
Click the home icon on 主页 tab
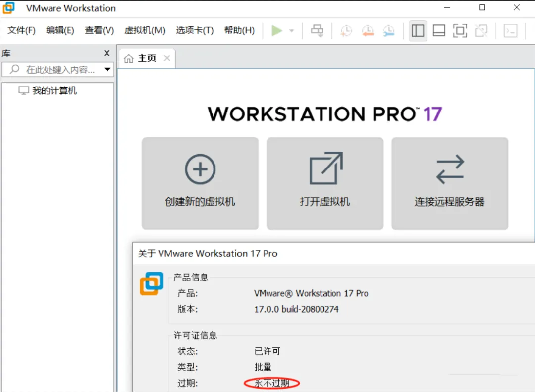click(x=129, y=58)
